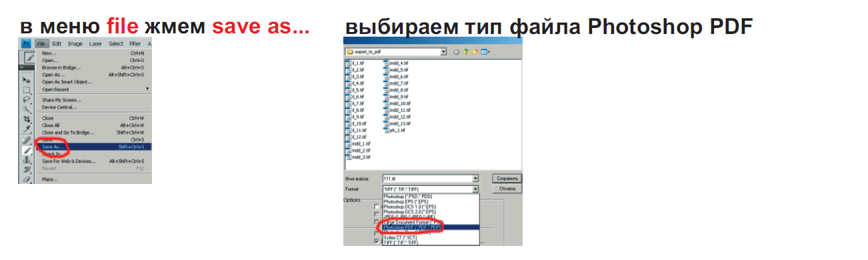This screenshot has width=868, height=260.
Task: Select file ph_1.tif in list
Action: click(x=395, y=130)
